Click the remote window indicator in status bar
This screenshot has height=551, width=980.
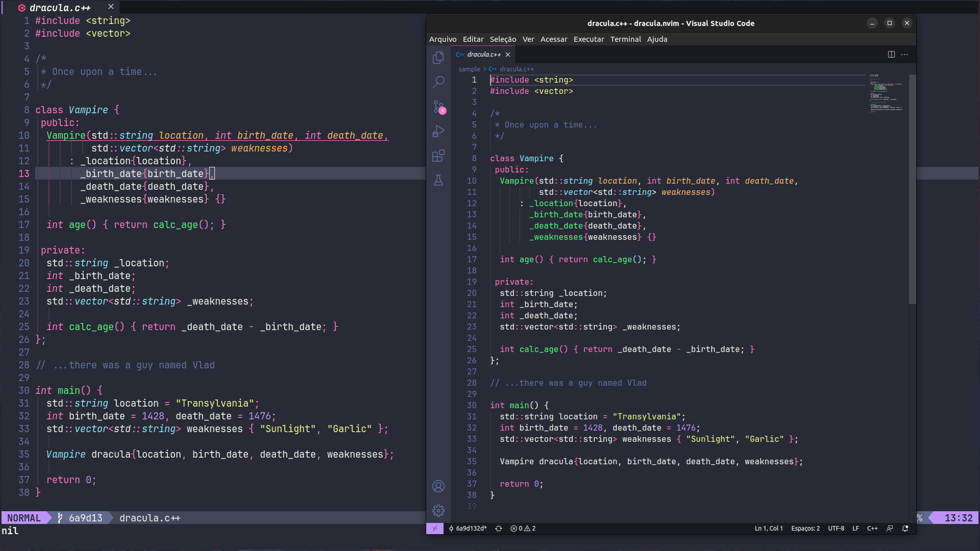pos(435,529)
